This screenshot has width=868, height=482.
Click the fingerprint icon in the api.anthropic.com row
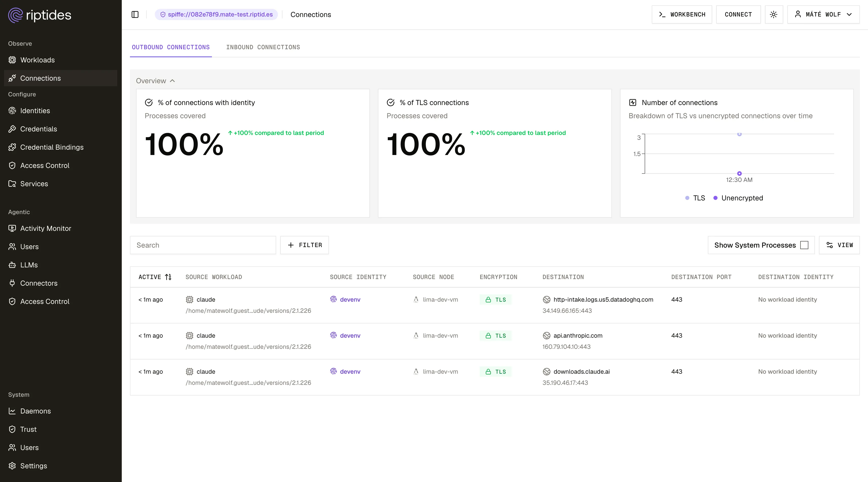coord(333,335)
